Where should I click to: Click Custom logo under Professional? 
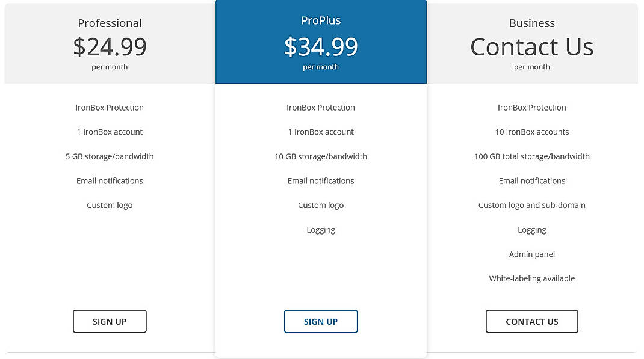pos(110,205)
